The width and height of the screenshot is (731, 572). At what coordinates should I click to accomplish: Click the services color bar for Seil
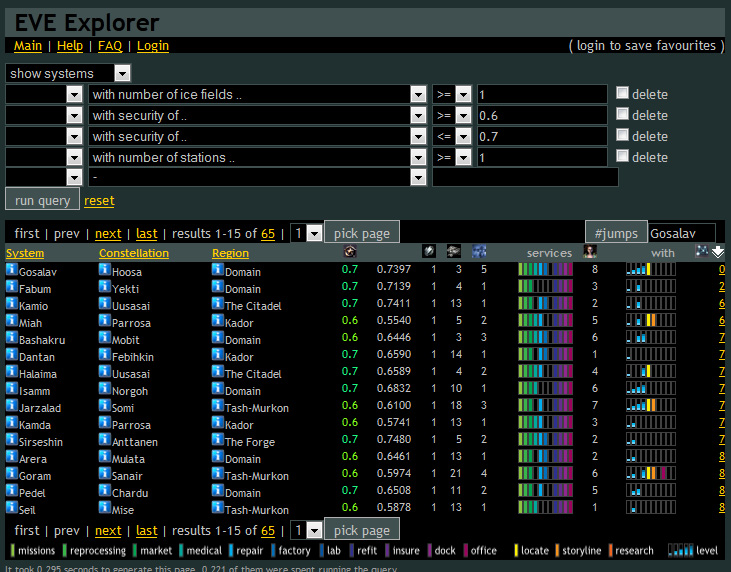[545, 508]
